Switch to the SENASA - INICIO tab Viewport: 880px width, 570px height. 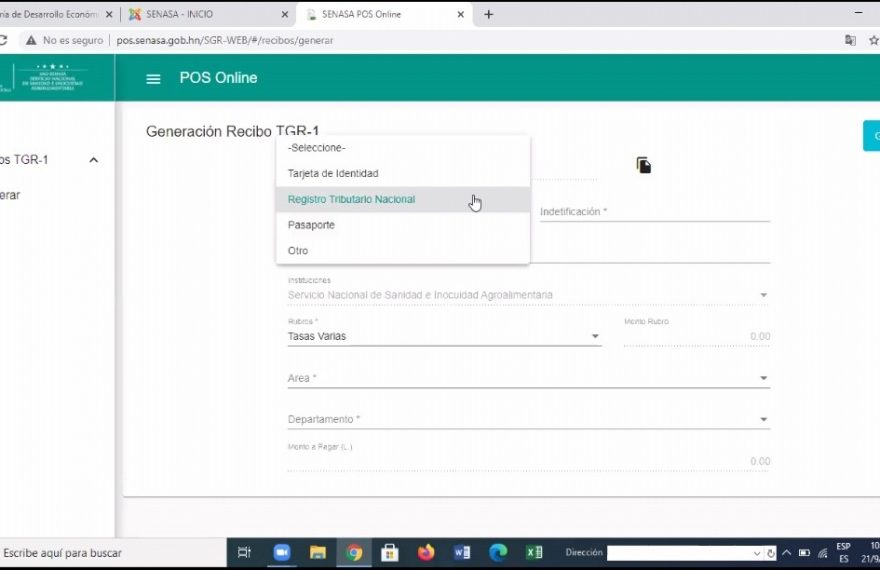200,15
